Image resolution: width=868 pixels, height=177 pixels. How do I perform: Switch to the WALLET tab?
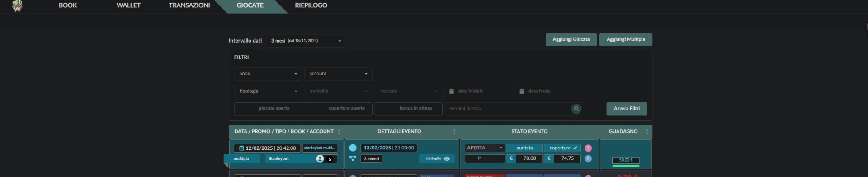point(128,5)
